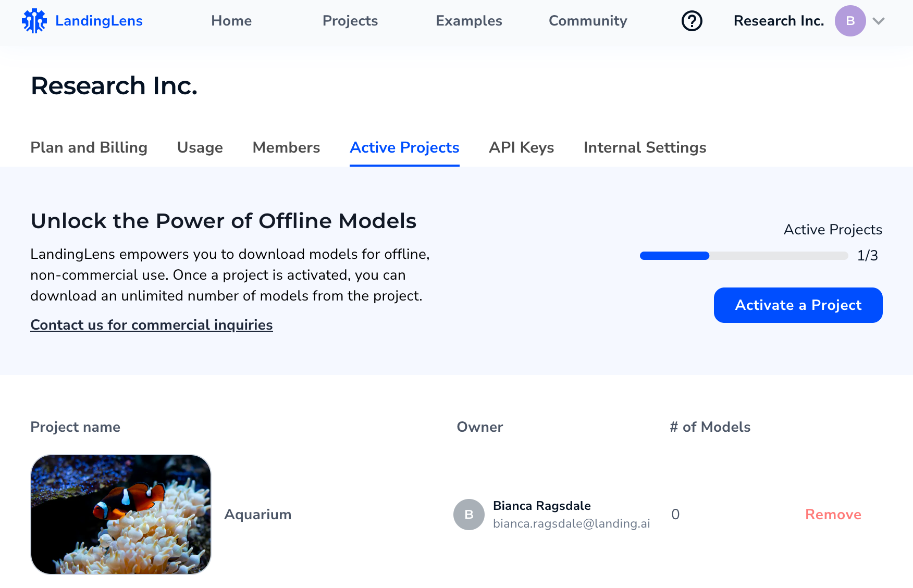Open Contact us for commercial inquiries link
The height and width of the screenshot is (588, 913).
click(152, 325)
